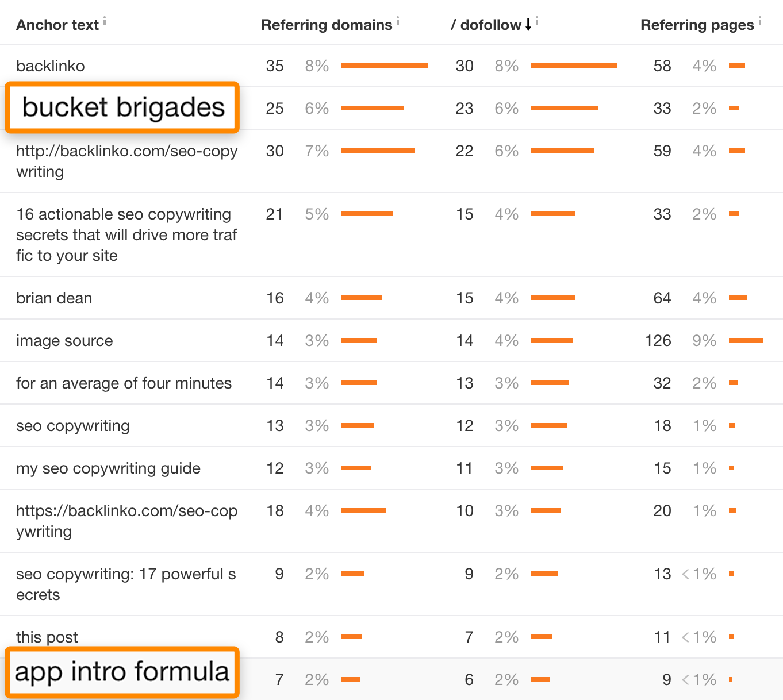Click the backlinko referring domains orange bar

coord(384,66)
